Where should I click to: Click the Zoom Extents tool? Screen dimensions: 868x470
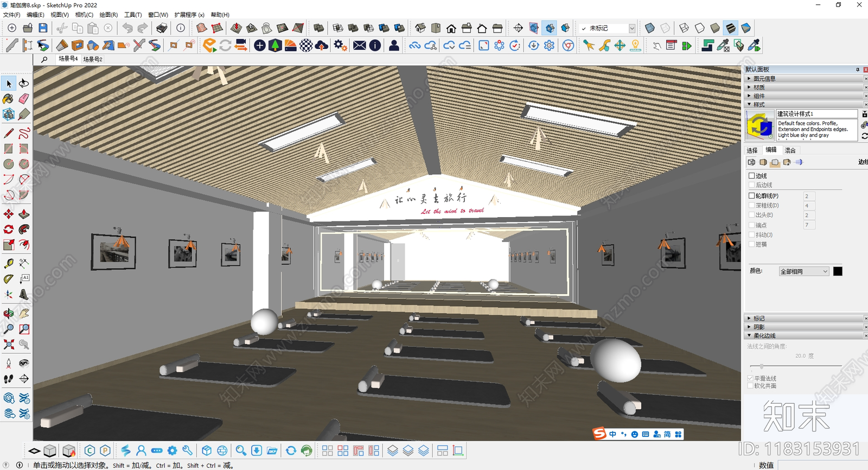tap(9, 344)
